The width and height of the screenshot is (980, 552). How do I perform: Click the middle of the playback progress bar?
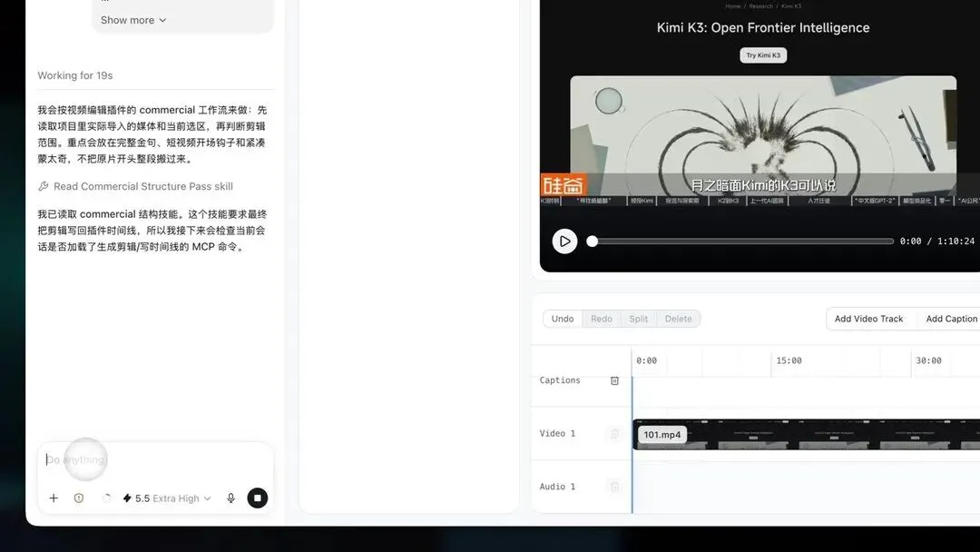coord(743,241)
